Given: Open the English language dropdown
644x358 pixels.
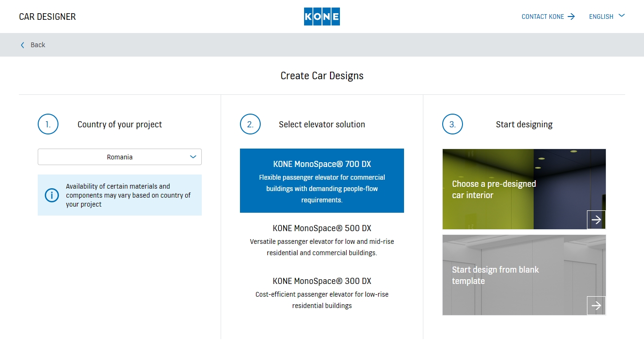Looking at the screenshot, I should pyautogui.click(x=607, y=17).
